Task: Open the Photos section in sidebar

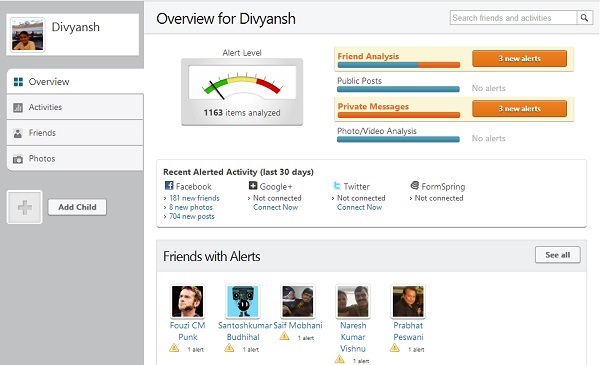Action: coord(75,158)
